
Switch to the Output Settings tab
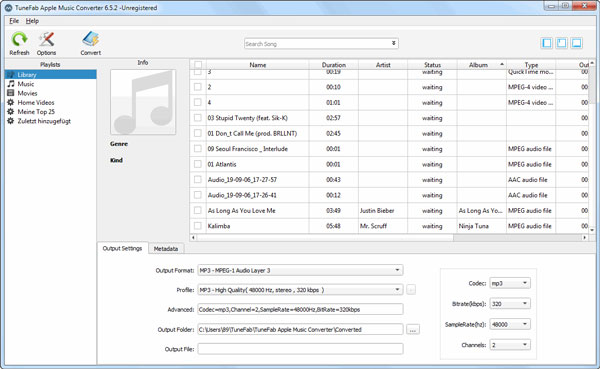coord(122,248)
